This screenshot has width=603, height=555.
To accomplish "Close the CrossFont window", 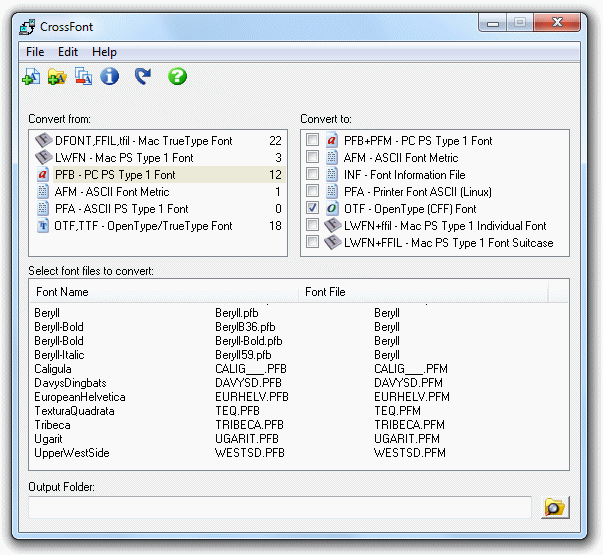I will click(x=557, y=22).
